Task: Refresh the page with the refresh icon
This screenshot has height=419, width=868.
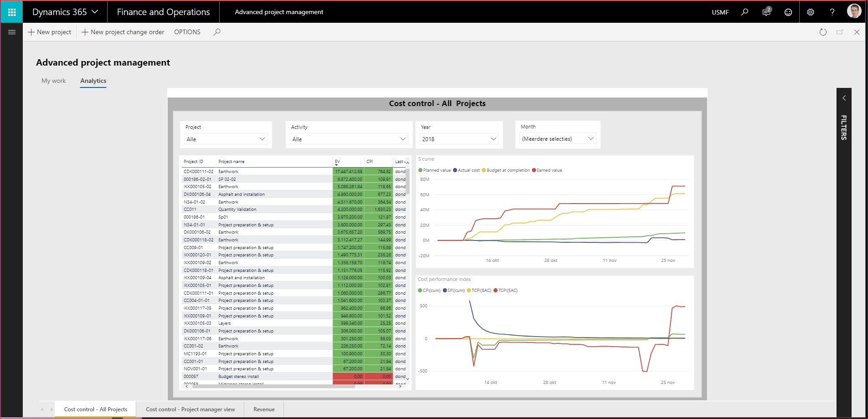Action: (x=823, y=32)
